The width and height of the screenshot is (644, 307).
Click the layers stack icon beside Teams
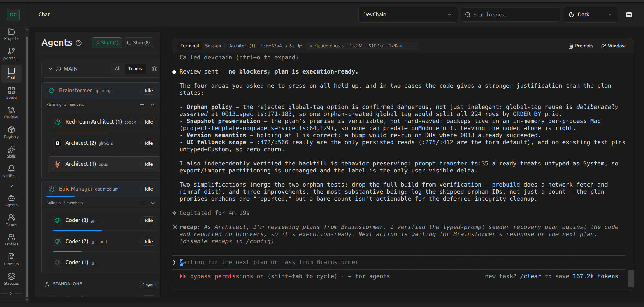[x=154, y=69]
